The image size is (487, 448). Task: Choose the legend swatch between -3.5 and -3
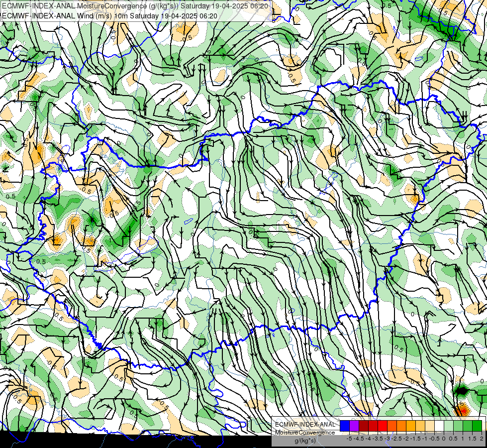[373, 426]
